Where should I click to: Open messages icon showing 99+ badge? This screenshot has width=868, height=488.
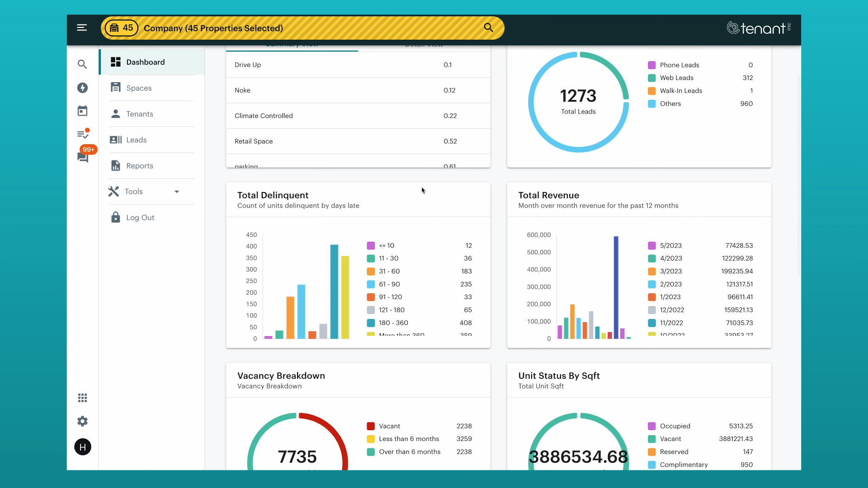[83, 157]
